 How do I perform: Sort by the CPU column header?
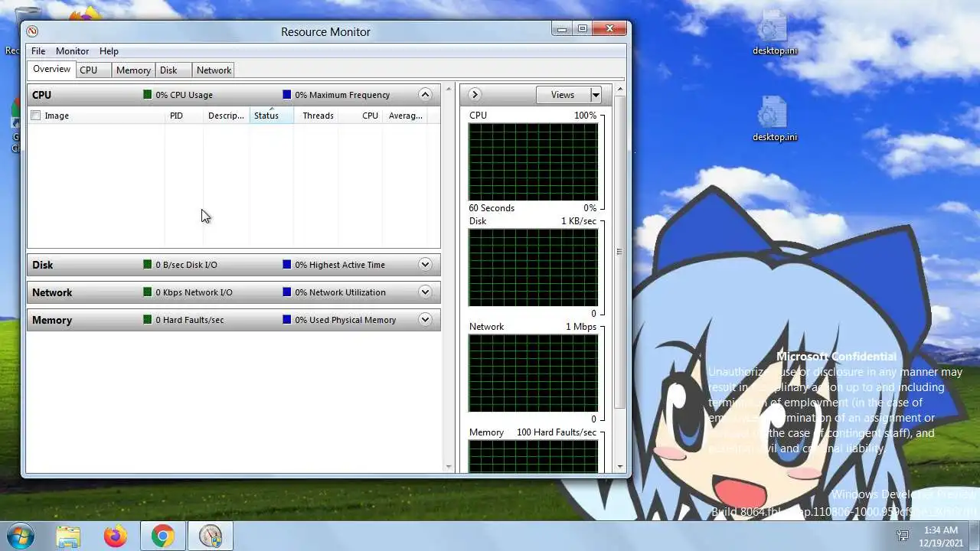tap(361, 116)
